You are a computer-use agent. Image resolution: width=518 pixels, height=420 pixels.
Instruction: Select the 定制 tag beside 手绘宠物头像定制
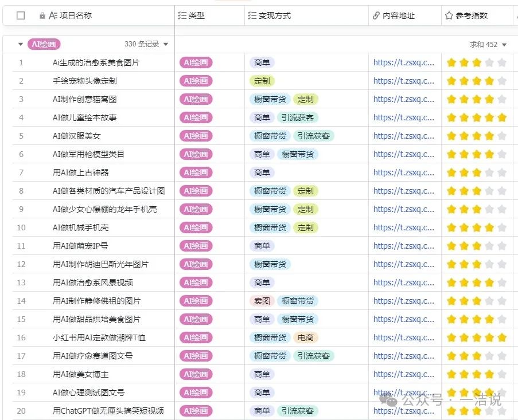pyautogui.click(x=262, y=81)
